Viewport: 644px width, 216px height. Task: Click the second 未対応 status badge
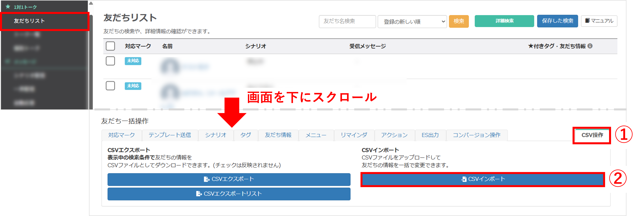tap(133, 86)
